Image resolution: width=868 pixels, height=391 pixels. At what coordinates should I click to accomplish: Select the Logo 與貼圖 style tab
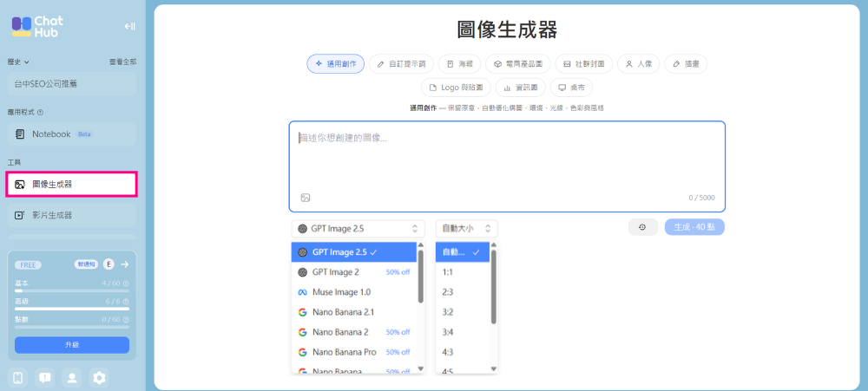click(457, 88)
